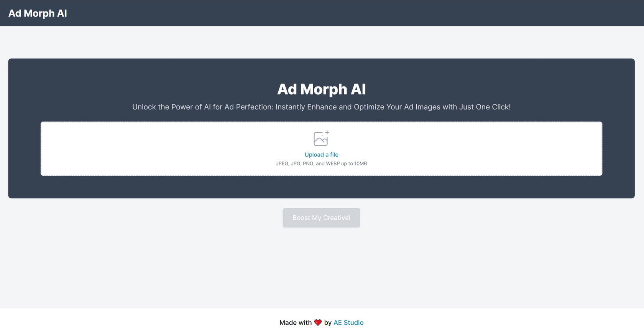This screenshot has height=335, width=644.
Task: Click the Boost My Creative! button
Action: coord(321,218)
